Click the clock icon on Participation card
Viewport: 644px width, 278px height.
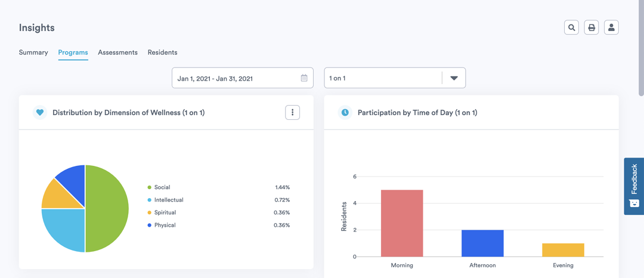tap(345, 112)
